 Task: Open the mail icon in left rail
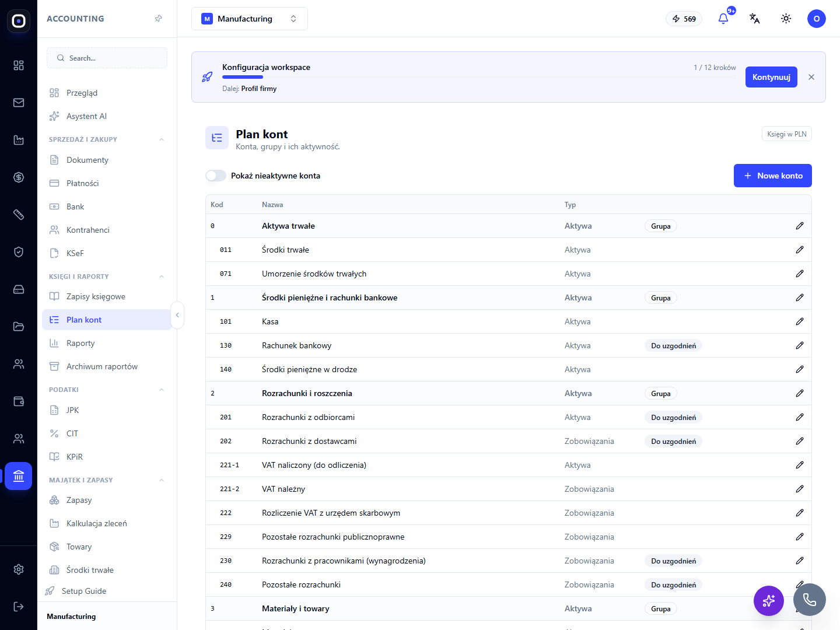pyautogui.click(x=19, y=103)
